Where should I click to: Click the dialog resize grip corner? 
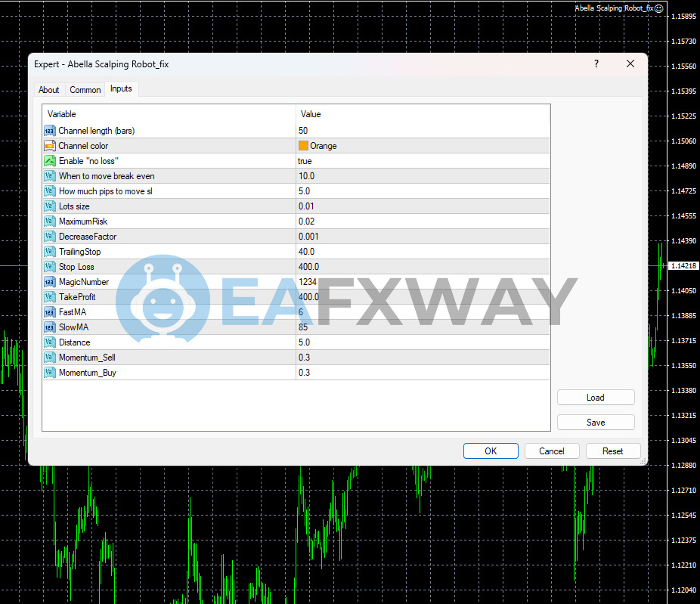click(643, 462)
